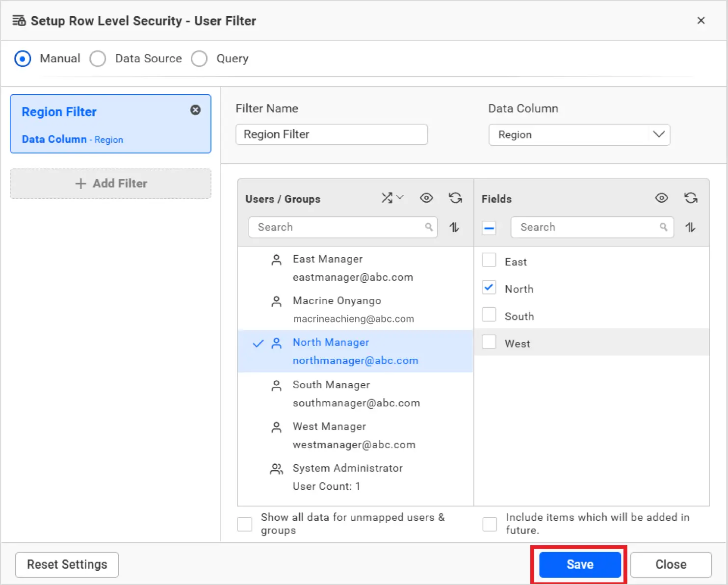Sort the Users / Groups list

pyautogui.click(x=454, y=227)
